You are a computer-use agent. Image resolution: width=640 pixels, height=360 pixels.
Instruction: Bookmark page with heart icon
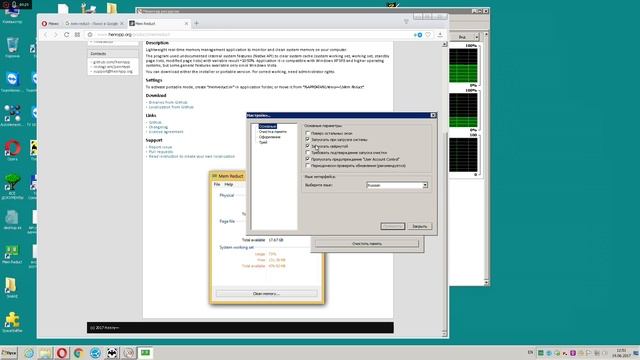coord(428,35)
